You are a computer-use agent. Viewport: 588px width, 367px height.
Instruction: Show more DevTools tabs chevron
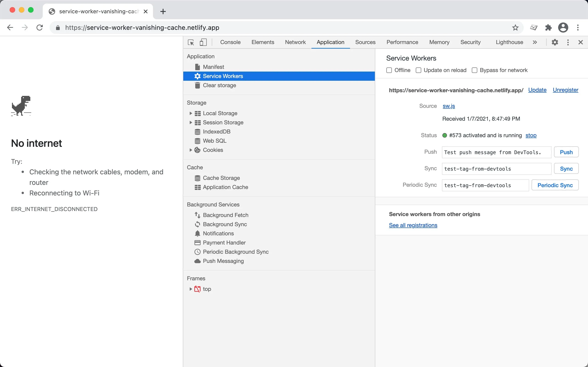tap(534, 42)
